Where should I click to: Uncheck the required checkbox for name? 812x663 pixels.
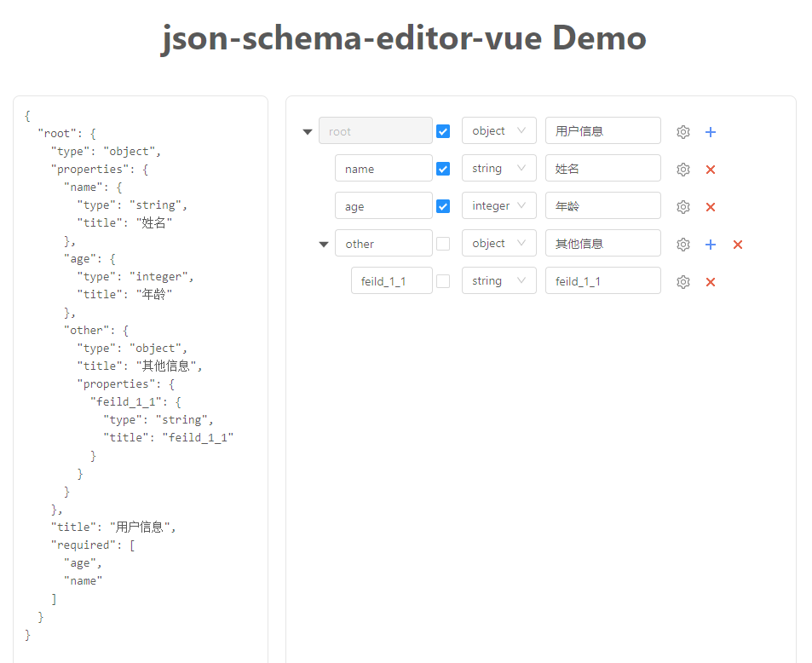click(x=443, y=169)
